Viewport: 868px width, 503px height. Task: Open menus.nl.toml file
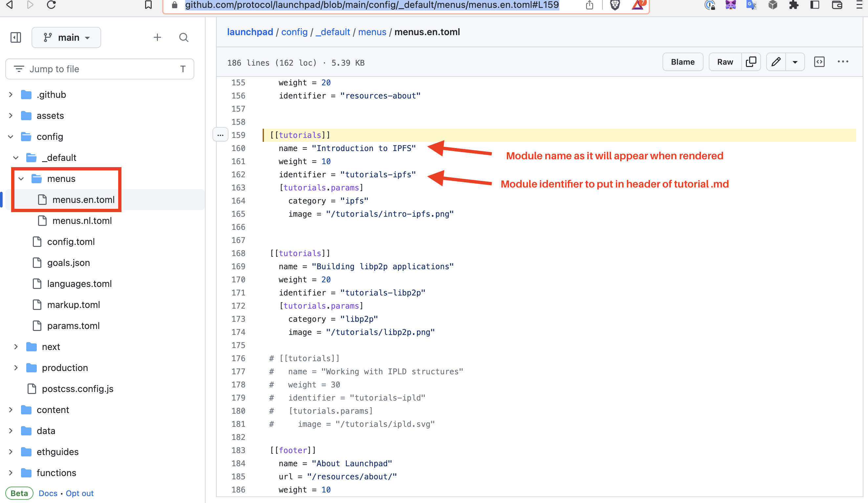[82, 221]
